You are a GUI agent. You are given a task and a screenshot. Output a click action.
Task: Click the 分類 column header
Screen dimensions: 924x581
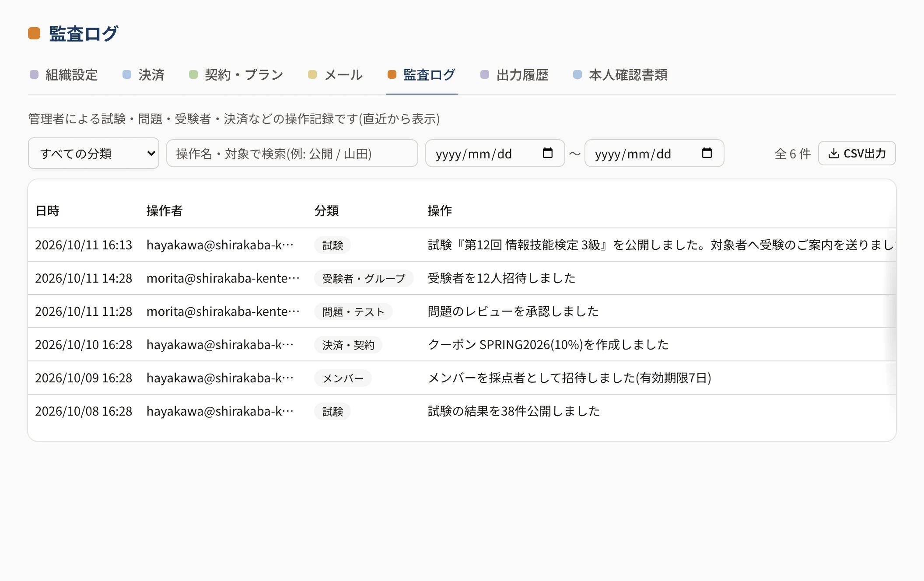tap(326, 211)
